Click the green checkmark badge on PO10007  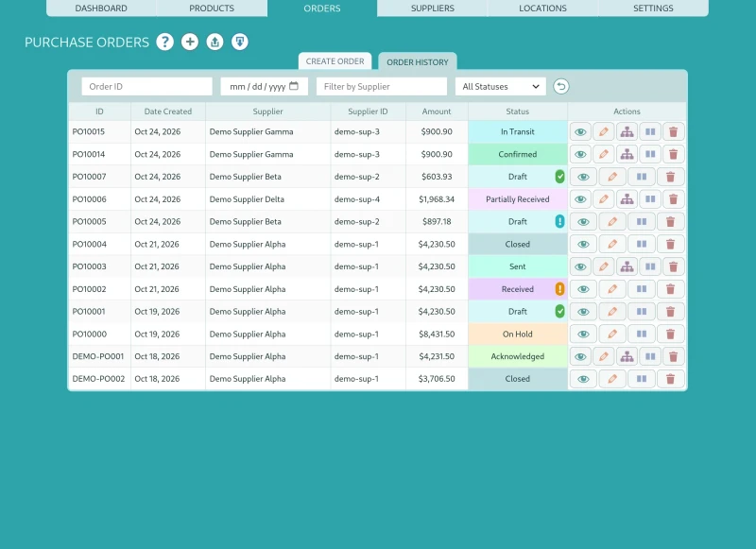559,177
